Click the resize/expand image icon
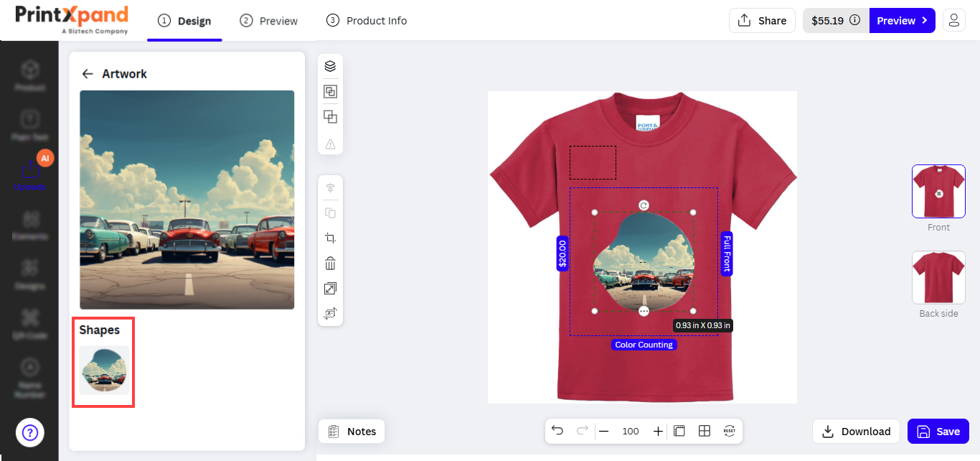 330,289
